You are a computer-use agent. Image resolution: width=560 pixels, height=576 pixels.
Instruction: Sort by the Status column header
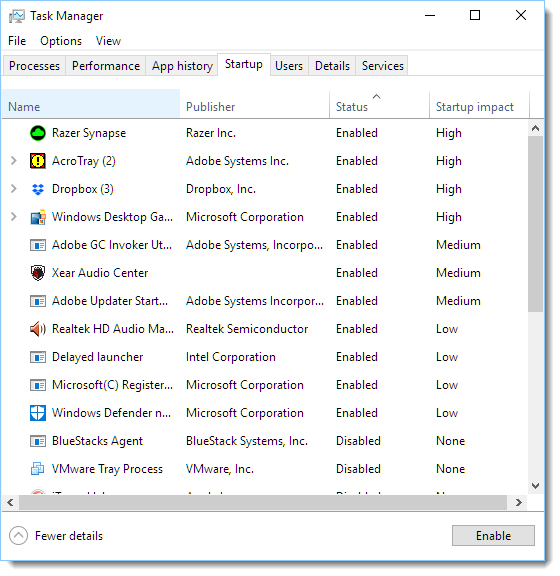pyautogui.click(x=380, y=104)
